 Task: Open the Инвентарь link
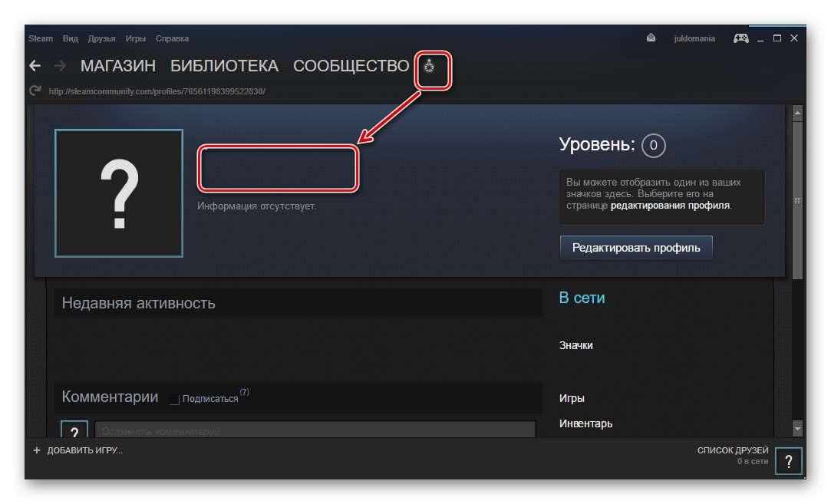pyautogui.click(x=585, y=423)
